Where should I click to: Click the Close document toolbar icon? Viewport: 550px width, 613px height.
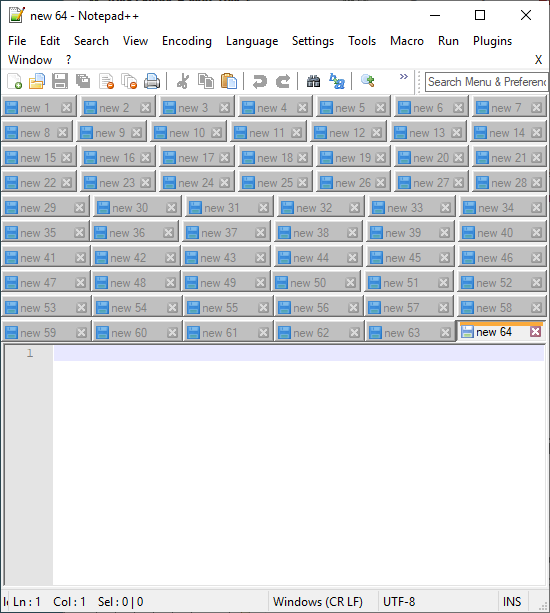pos(106,81)
